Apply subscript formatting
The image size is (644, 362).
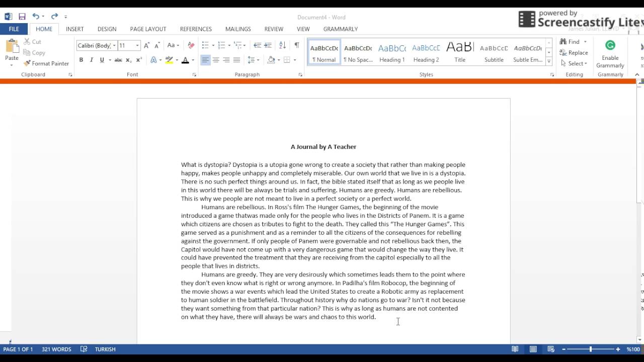tap(128, 60)
